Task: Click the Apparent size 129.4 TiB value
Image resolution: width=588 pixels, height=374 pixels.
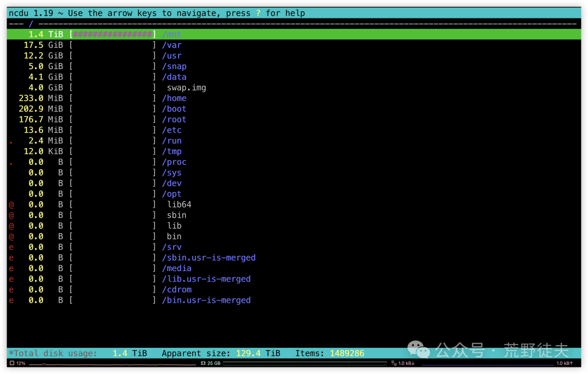Action: coord(258,353)
